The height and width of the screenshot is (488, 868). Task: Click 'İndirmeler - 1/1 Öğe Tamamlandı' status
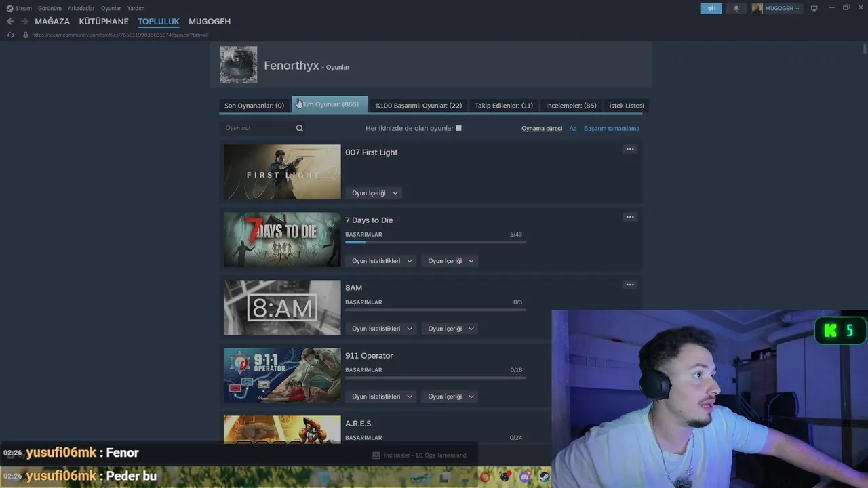point(426,455)
